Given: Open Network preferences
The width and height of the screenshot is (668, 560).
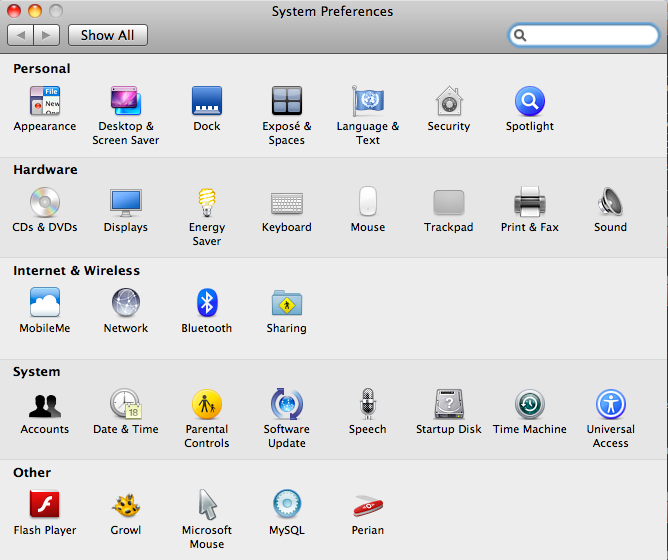Looking at the screenshot, I should (x=126, y=304).
